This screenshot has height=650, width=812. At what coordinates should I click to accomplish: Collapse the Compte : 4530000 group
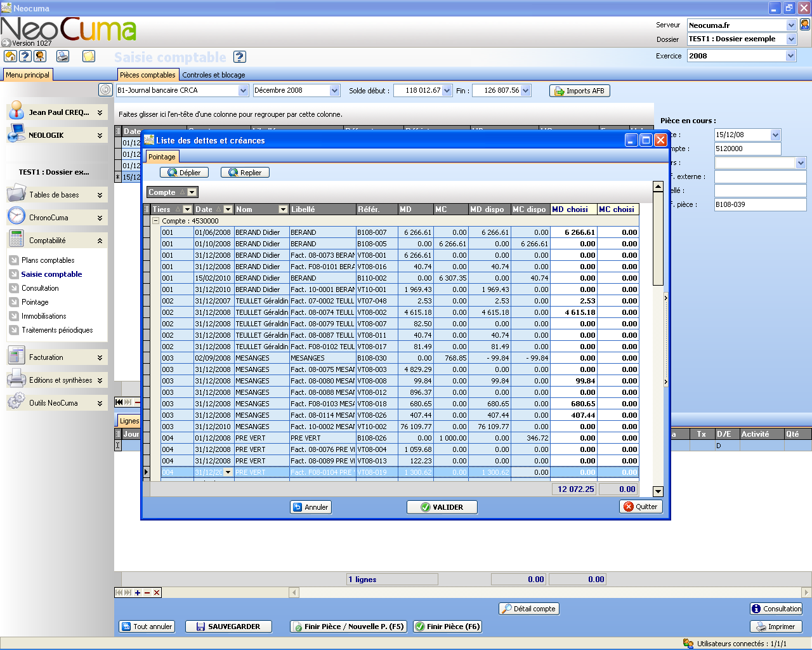click(155, 221)
